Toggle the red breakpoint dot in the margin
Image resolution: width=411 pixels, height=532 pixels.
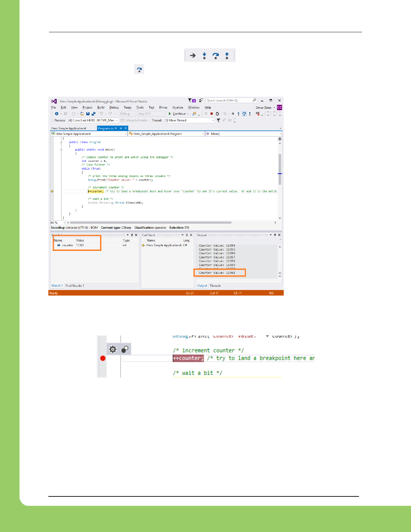pos(103,358)
